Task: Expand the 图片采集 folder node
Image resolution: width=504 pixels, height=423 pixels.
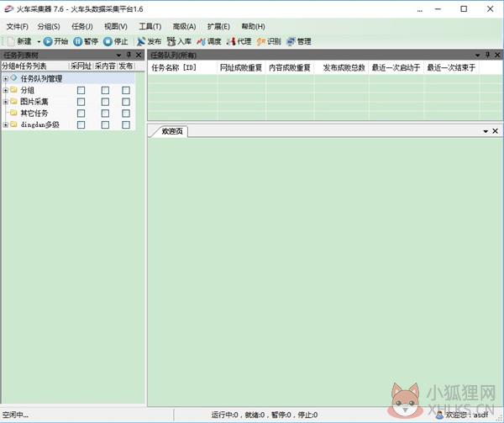Action: point(6,102)
